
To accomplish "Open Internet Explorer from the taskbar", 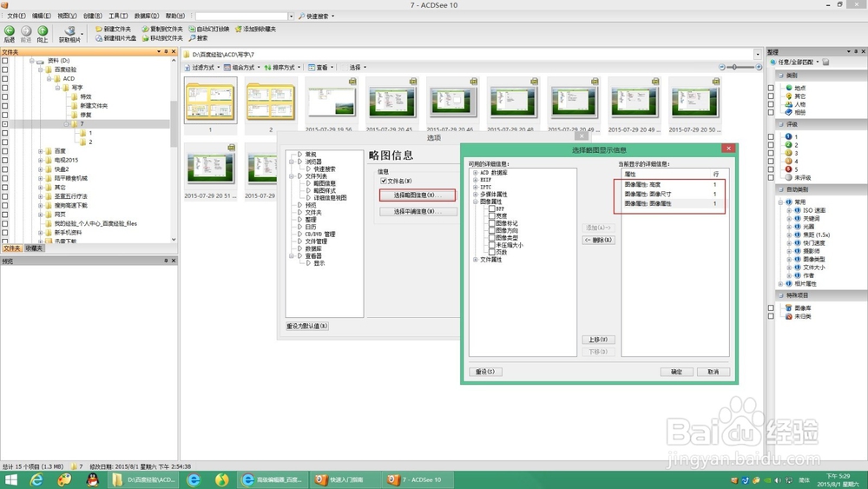I will [36, 479].
